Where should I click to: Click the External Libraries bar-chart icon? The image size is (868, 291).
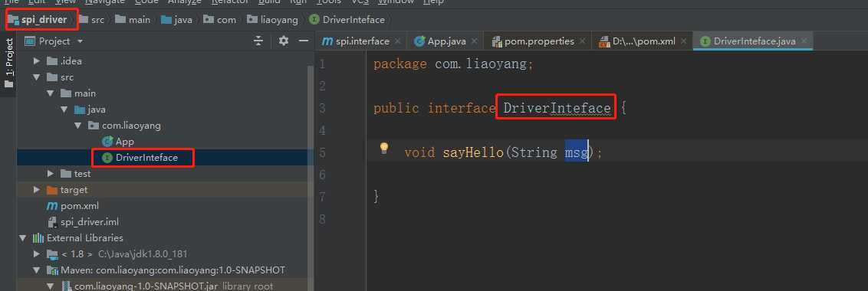(x=38, y=238)
